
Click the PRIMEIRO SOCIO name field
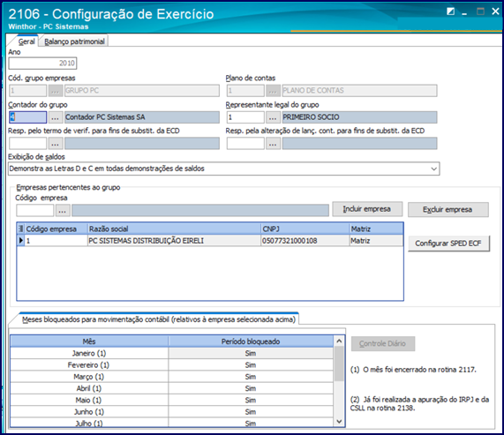pos(359,117)
